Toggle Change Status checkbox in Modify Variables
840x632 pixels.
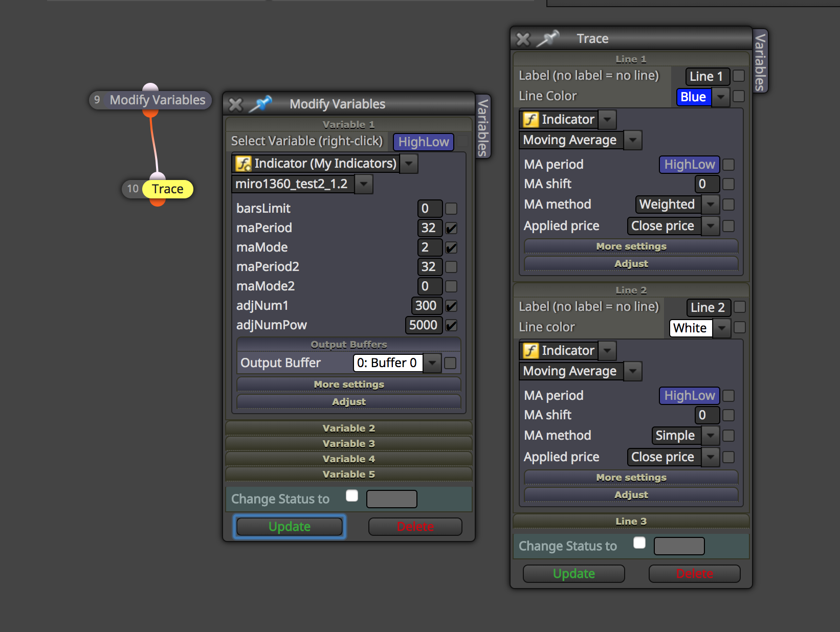click(x=352, y=495)
